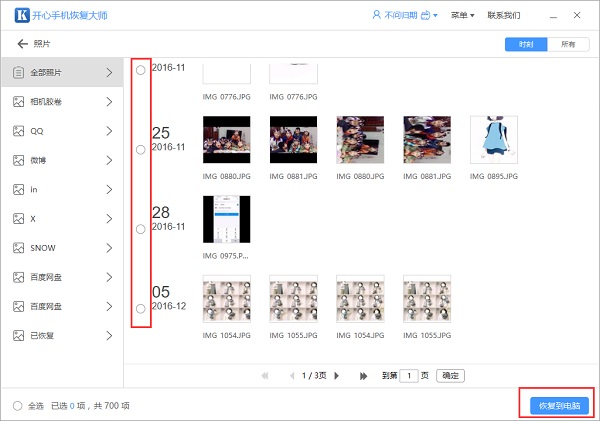Viewport: 600px width, 421px height.
Task: Open the 相机胶卷 category icon
Action: (x=18, y=102)
